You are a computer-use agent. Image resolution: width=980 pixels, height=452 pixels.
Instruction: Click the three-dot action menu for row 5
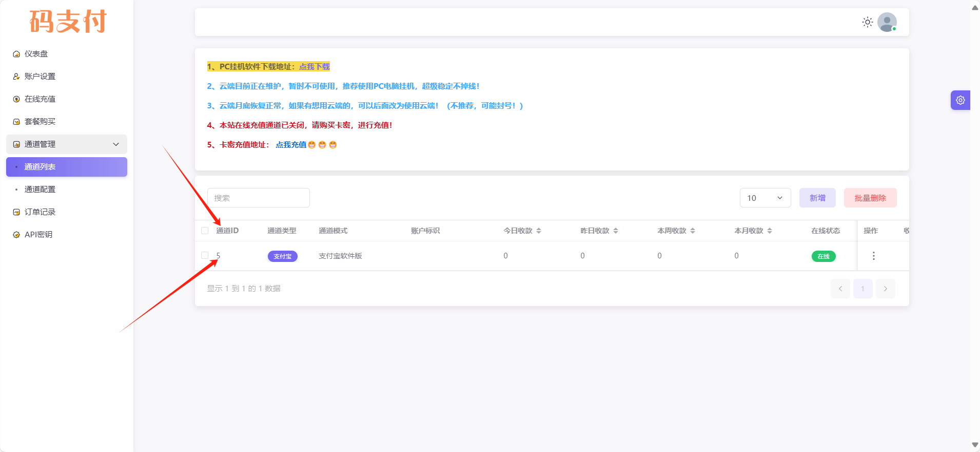pos(873,256)
